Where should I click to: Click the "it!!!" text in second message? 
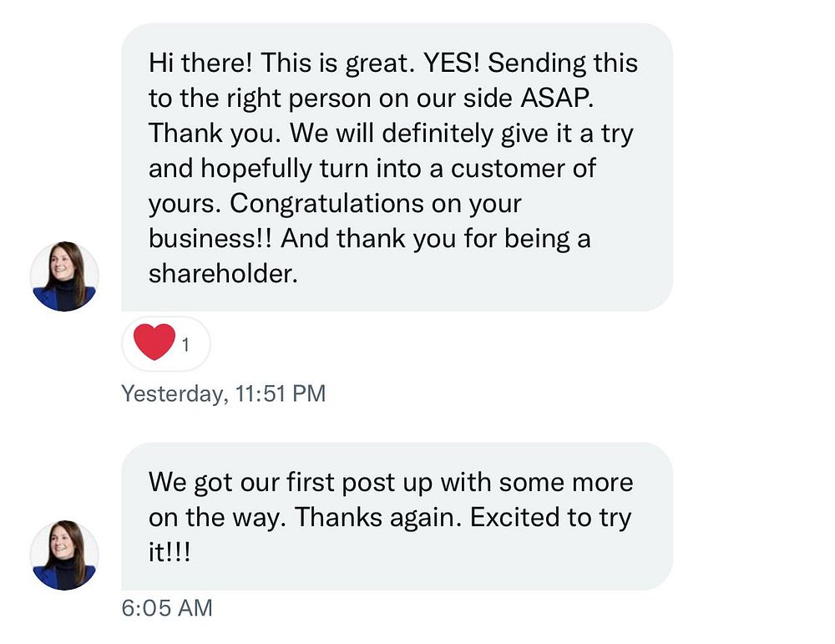170,552
